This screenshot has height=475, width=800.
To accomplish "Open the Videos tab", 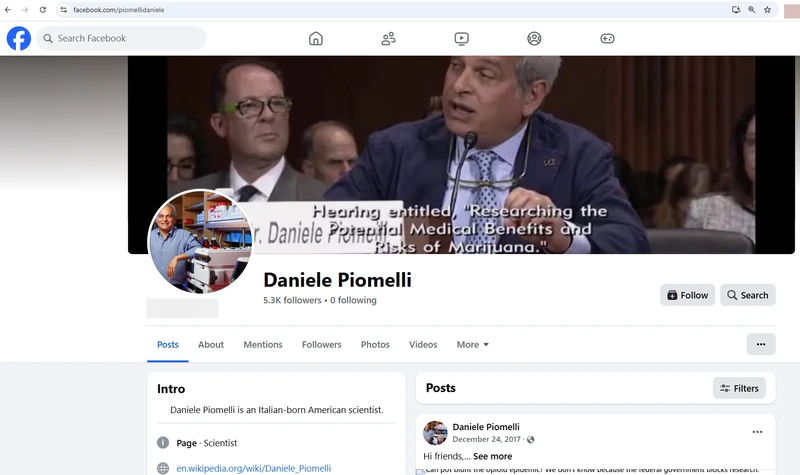I will click(x=423, y=344).
